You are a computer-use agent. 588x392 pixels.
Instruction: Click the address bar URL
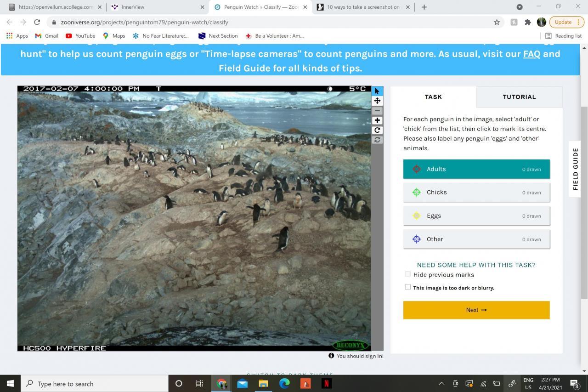(x=144, y=22)
